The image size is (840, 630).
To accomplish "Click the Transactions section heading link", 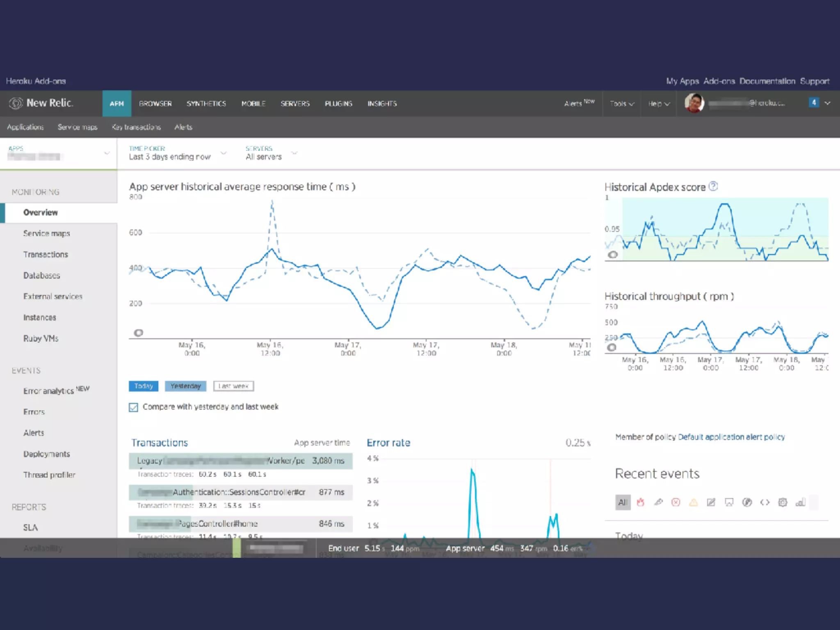I will point(160,443).
